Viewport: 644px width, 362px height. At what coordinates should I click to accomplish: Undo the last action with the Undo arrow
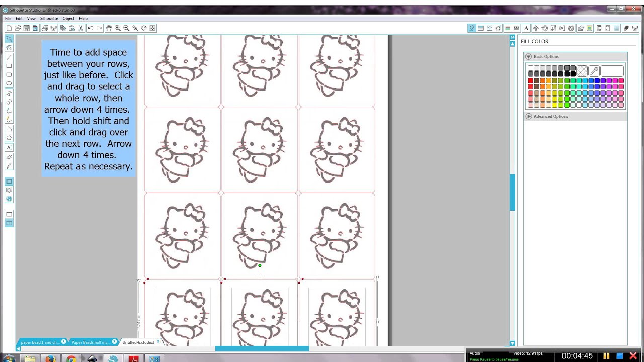tap(90, 28)
